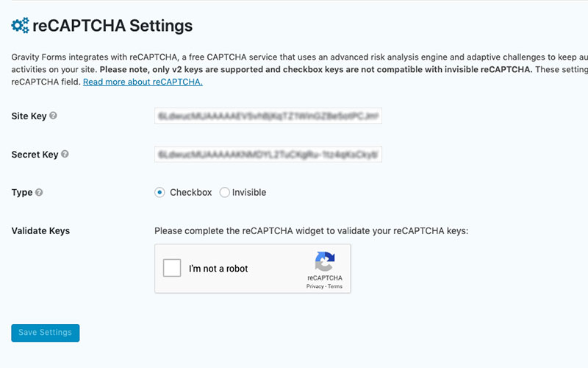Click the reCAPTCHA logo in the widget

324,262
